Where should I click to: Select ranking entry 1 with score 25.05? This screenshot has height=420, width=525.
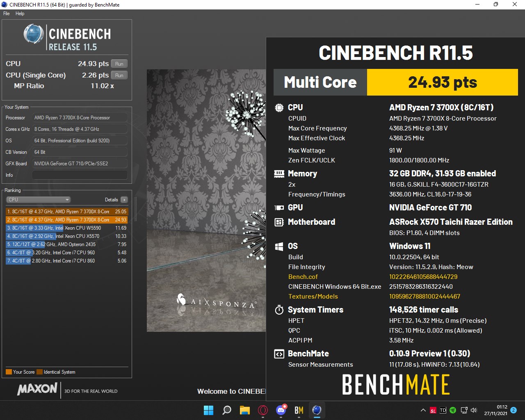coord(67,212)
